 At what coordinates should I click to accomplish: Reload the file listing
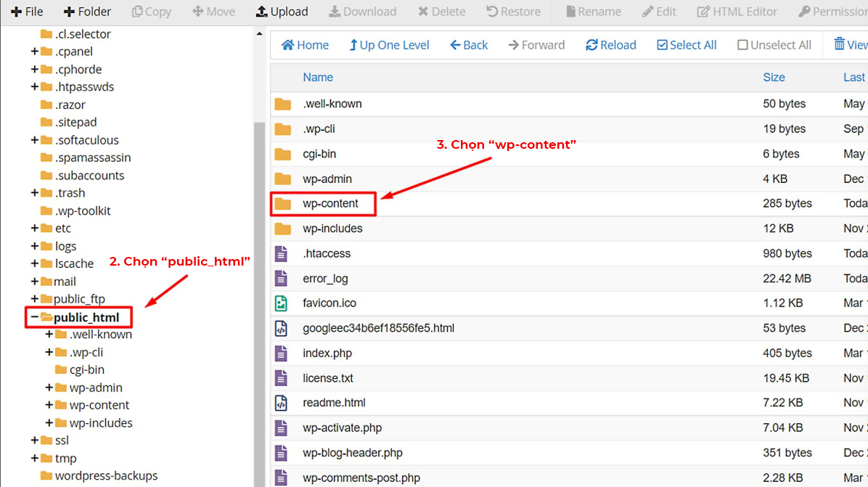pos(611,45)
